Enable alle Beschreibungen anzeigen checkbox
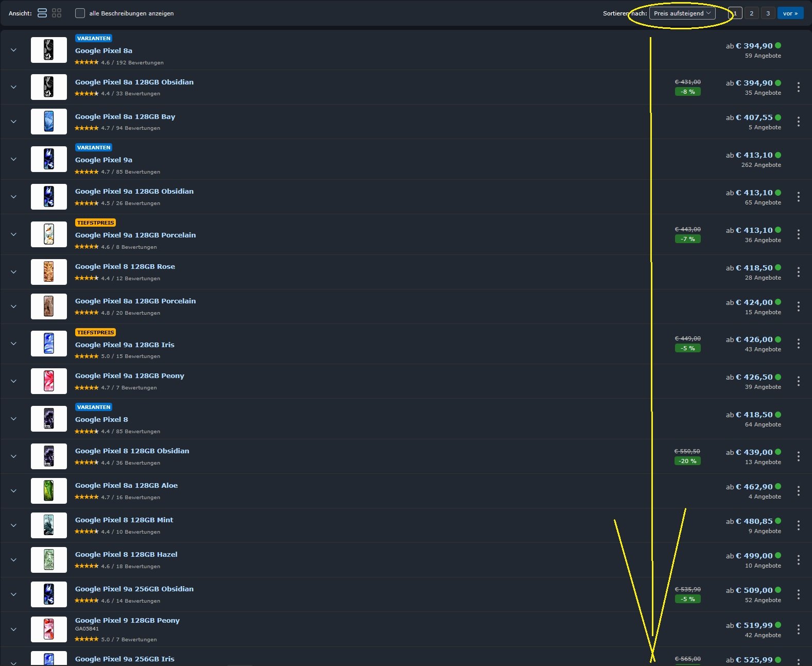 click(x=80, y=13)
